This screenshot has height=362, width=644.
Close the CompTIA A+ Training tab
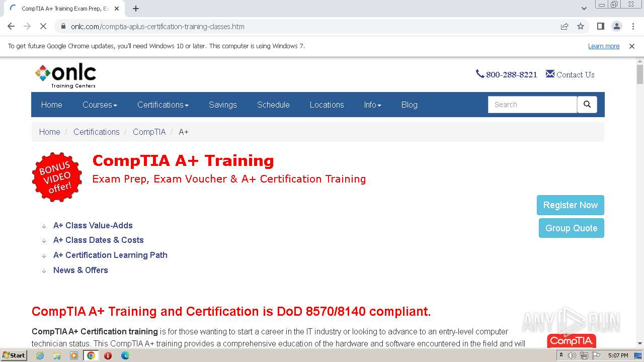click(x=117, y=9)
